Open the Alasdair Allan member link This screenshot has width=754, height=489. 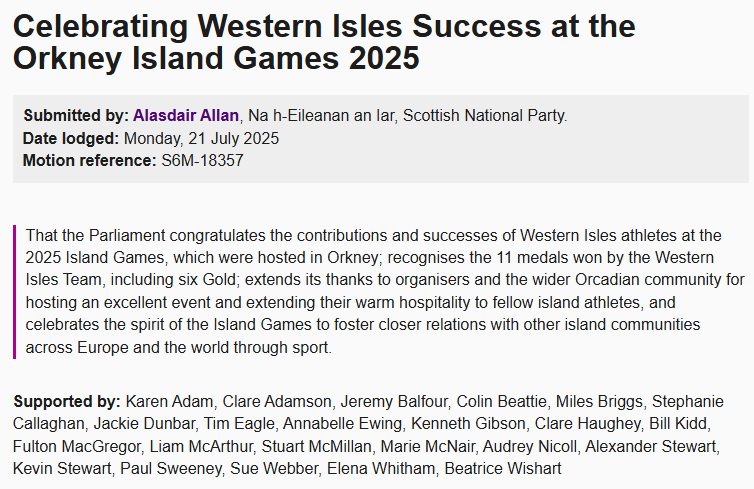tap(186, 116)
